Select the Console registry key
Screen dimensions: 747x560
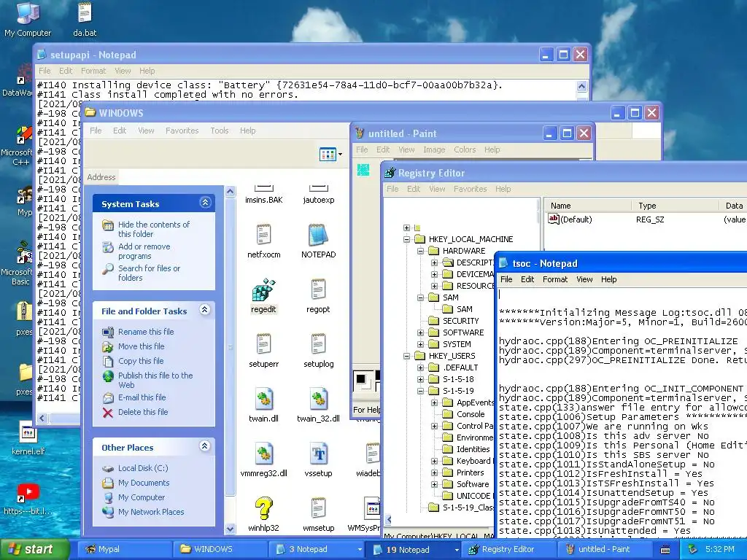471,414
